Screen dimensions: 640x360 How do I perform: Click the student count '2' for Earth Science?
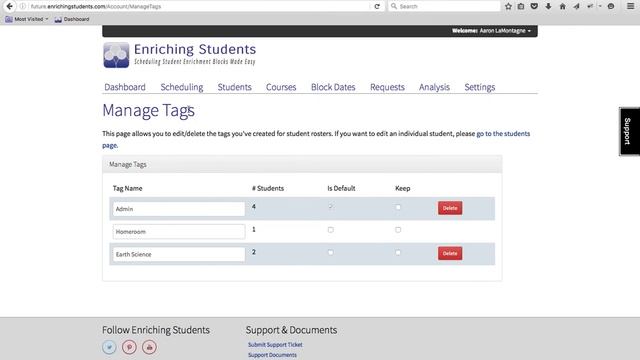254,252
